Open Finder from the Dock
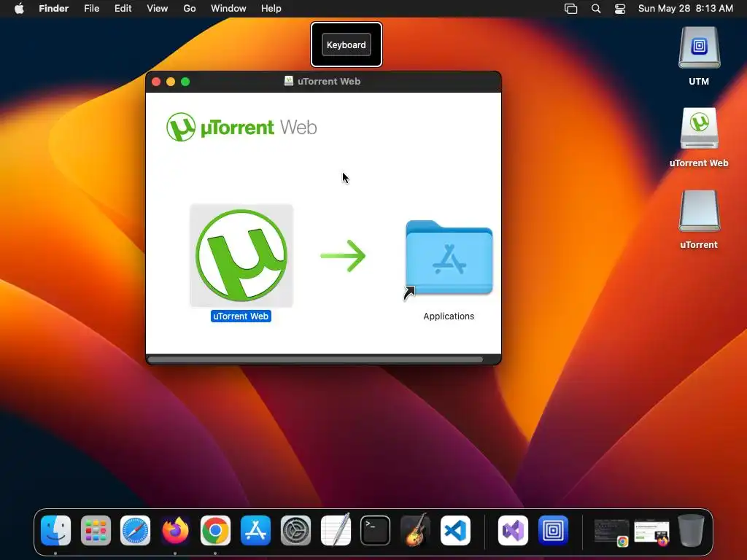This screenshot has width=747, height=560. (55, 531)
